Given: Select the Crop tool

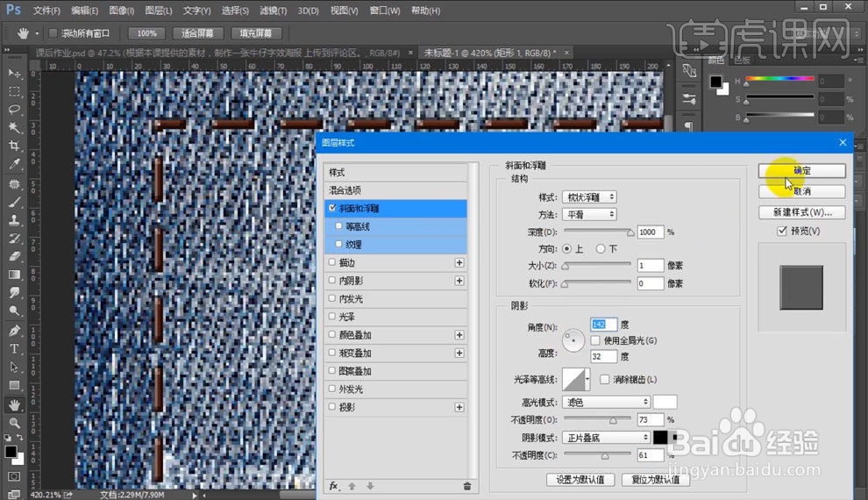Looking at the screenshot, I should pos(14,146).
